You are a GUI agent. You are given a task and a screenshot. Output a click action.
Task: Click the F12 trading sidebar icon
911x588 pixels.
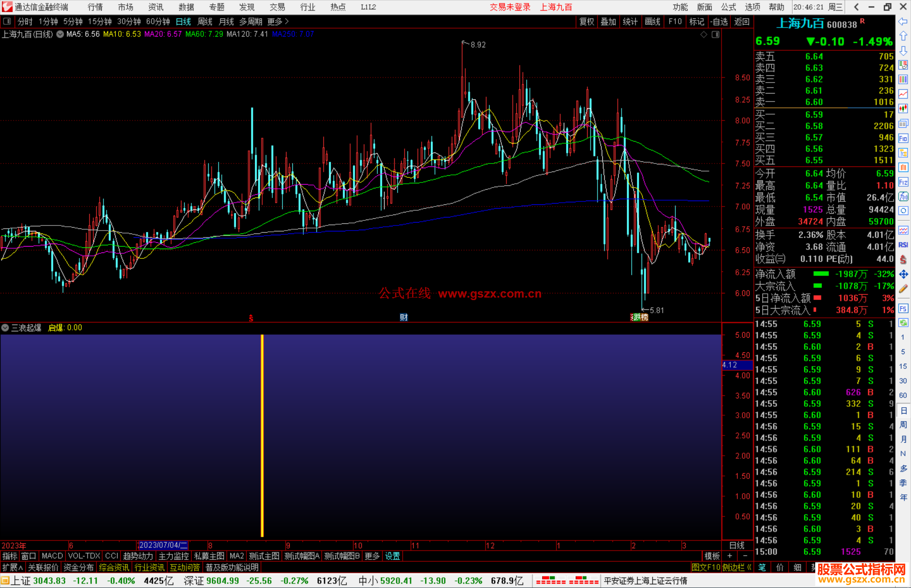tap(903, 182)
